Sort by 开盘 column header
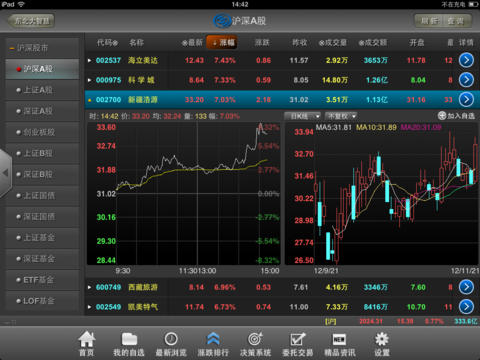 pos(417,43)
